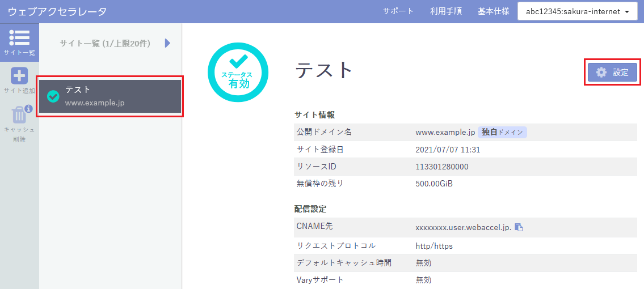Click the www.example.jp public domain value
Viewport: 644px width, 289px height.
click(445, 132)
